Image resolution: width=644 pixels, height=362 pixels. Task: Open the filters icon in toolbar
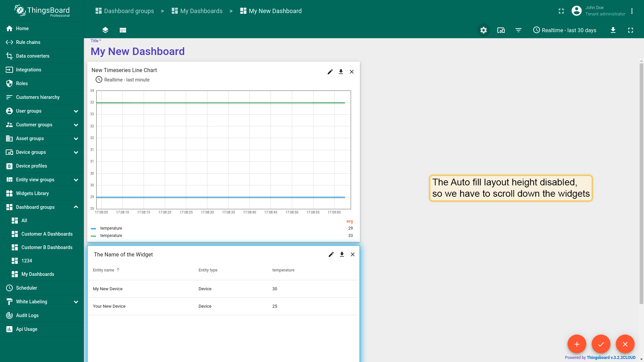(518, 30)
